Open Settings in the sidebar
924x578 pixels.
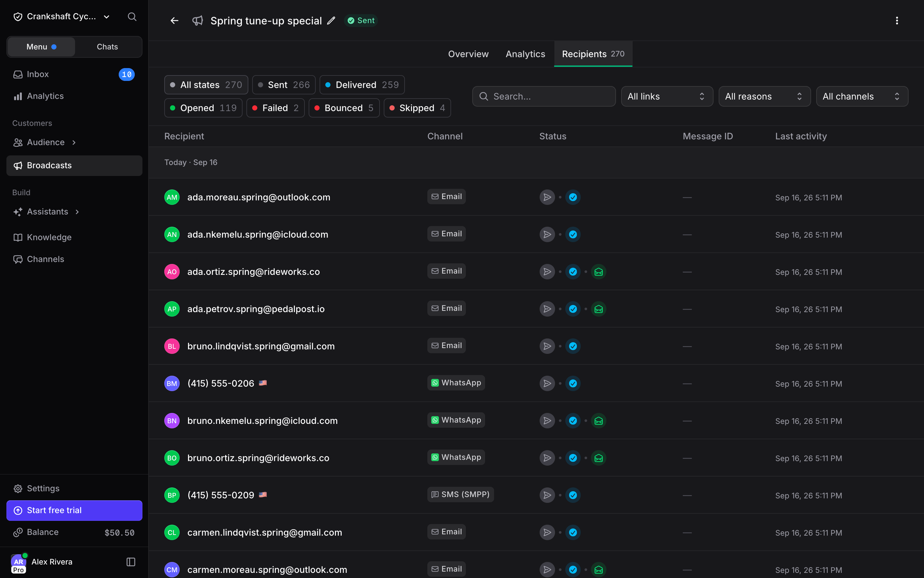[x=74, y=488]
